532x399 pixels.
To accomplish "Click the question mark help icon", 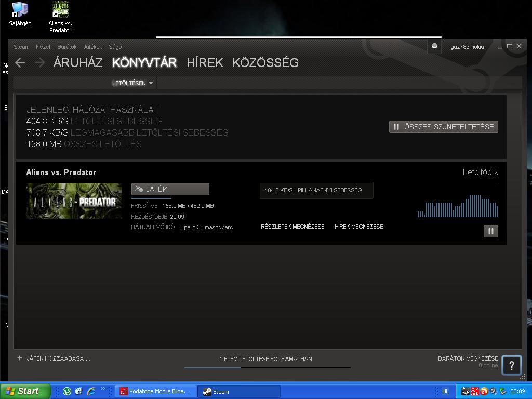I will point(511,365).
